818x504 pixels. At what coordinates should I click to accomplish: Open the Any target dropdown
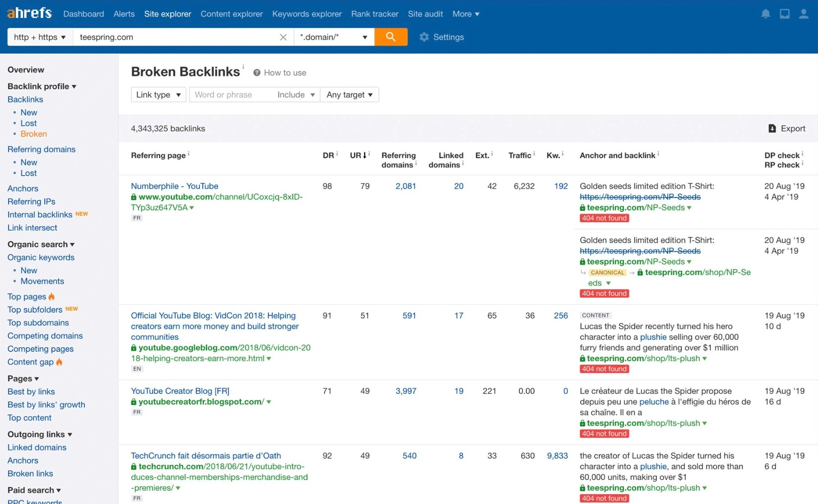(349, 94)
